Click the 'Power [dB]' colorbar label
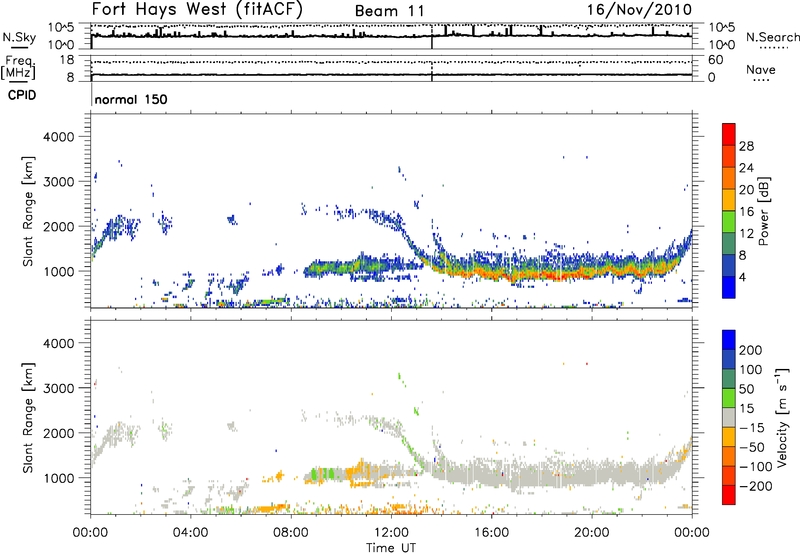800x554 pixels. click(x=764, y=211)
